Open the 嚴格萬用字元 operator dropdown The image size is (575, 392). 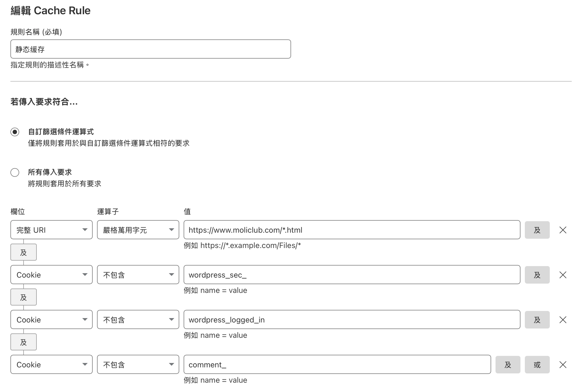coord(138,230)
